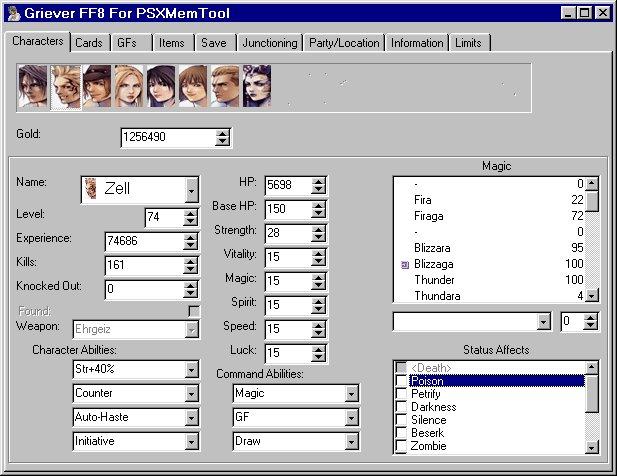Select Quistis's blonde portrait
The height and width of the screenshot is (476, 617).
tap(129, 87)
